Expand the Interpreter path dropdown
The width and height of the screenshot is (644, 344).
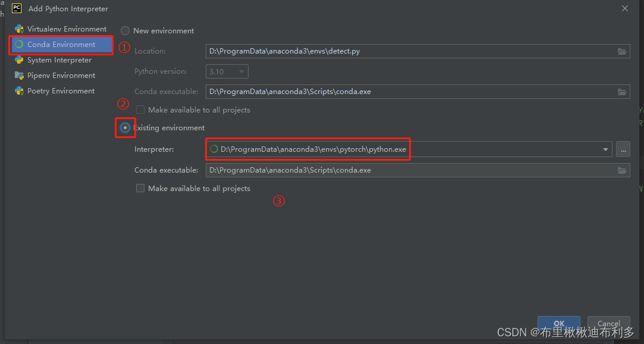(x=605, y=149)
